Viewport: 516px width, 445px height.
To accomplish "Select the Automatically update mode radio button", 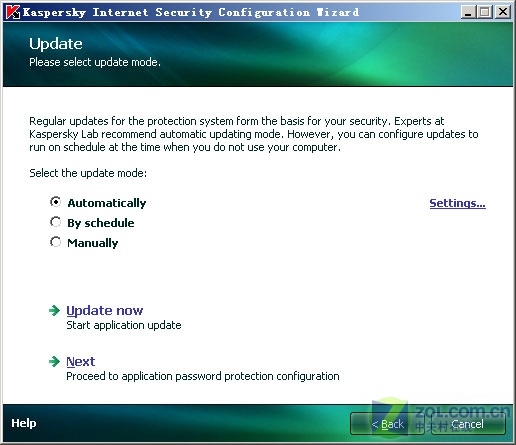I will pos(55,202).
